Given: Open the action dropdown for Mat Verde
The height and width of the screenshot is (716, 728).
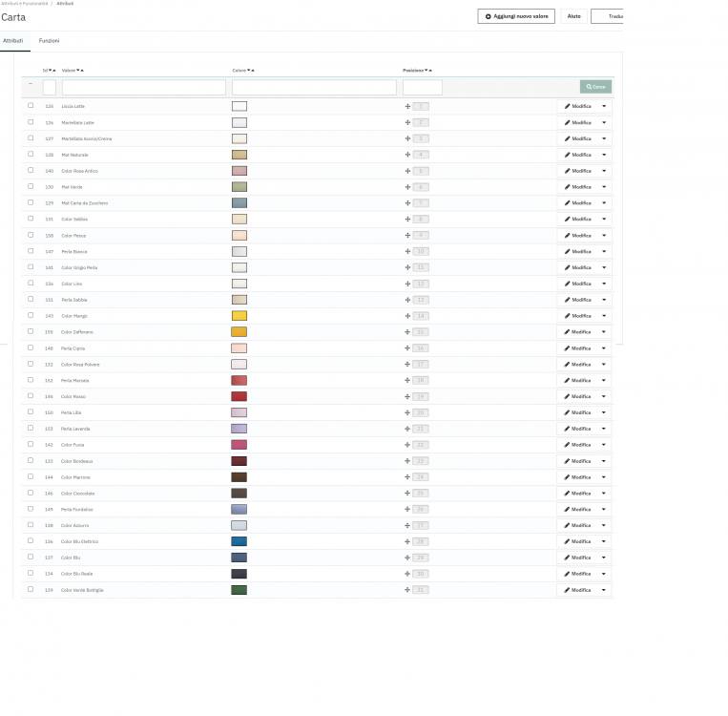Looking at the screenshot, I should 604,187.
